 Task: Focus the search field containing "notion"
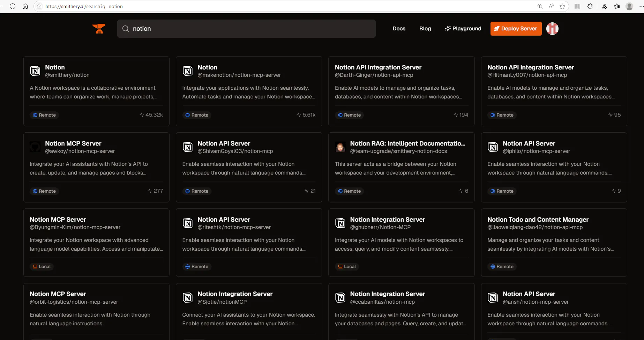point(246,29)
